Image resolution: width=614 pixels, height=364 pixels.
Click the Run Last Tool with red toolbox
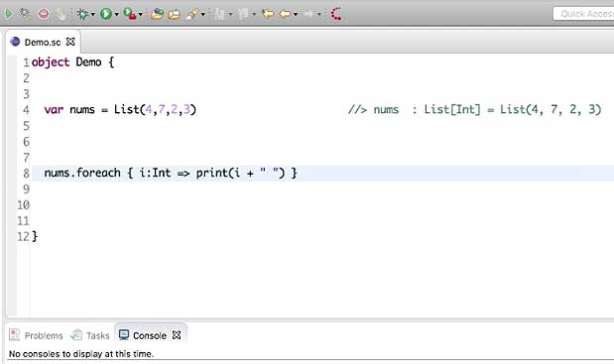click(x=130, y=14)
